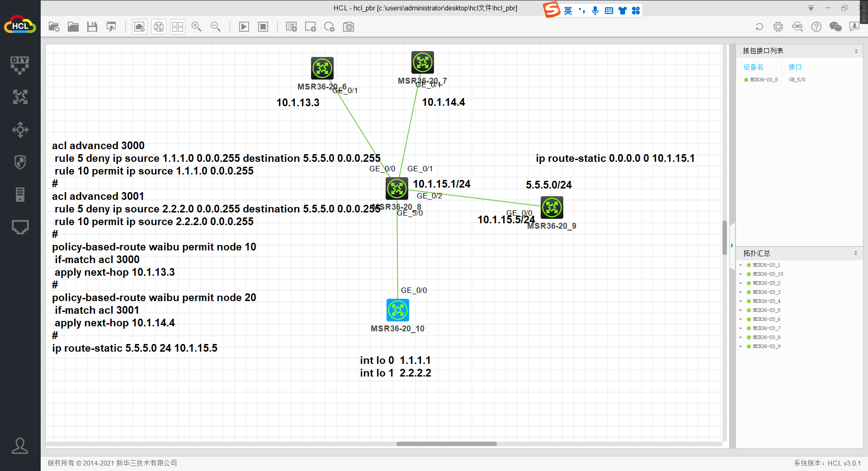Select the firewall device category in sidebar
868x471 pixels.
[20, 162]
